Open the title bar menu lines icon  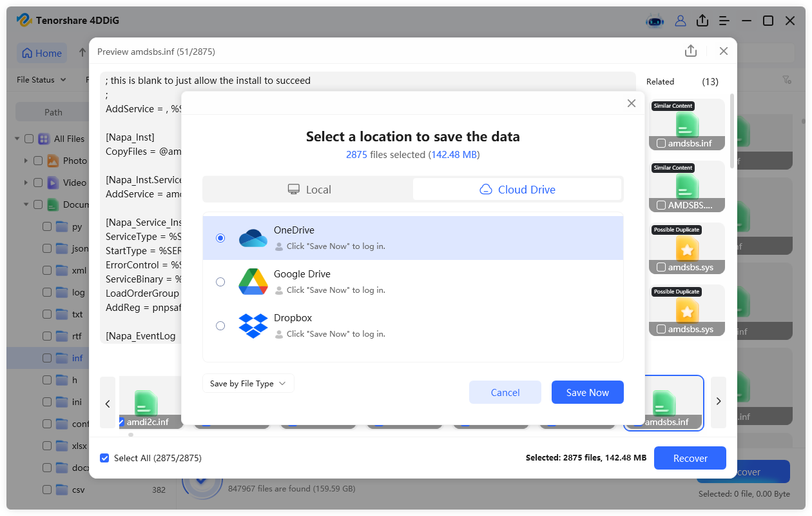(x=724, y=21)
